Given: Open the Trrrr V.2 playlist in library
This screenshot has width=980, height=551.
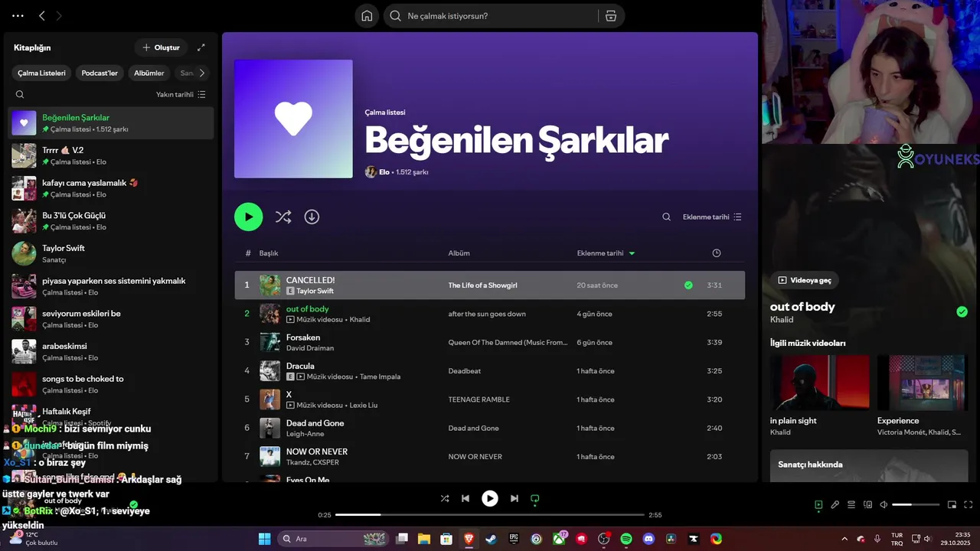Looking at the screenshot, I should pyautogui.click(x=111, y=155).
